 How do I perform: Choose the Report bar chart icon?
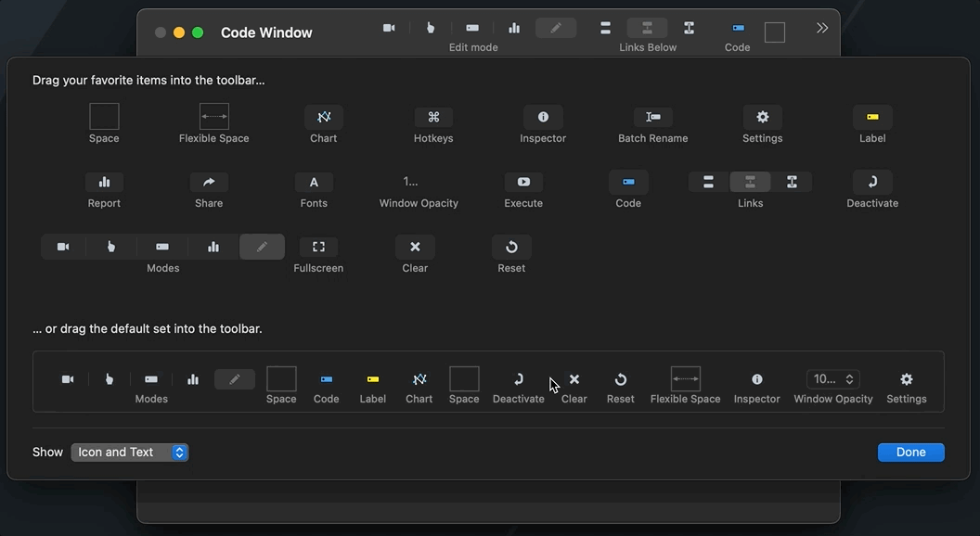click(104, 182)
